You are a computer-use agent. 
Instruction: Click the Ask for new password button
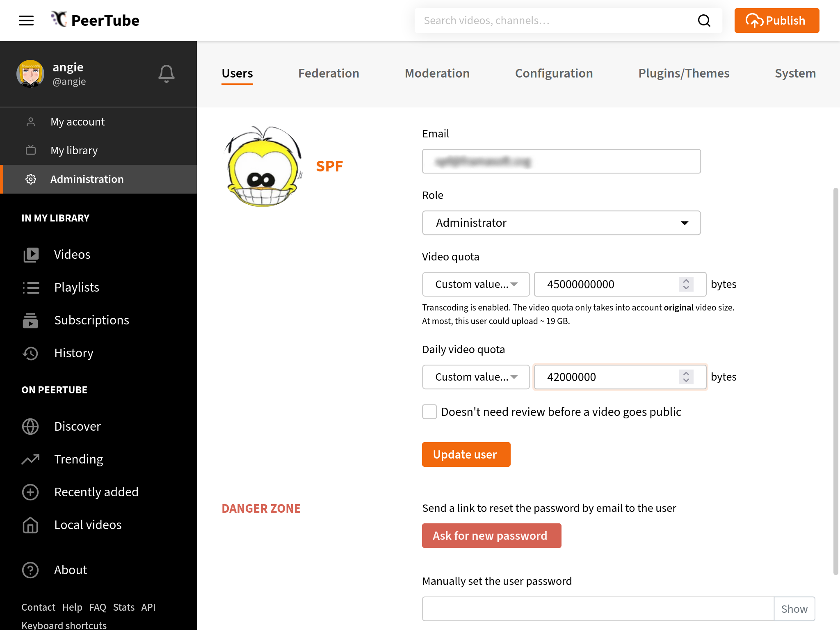pos(491,535)
